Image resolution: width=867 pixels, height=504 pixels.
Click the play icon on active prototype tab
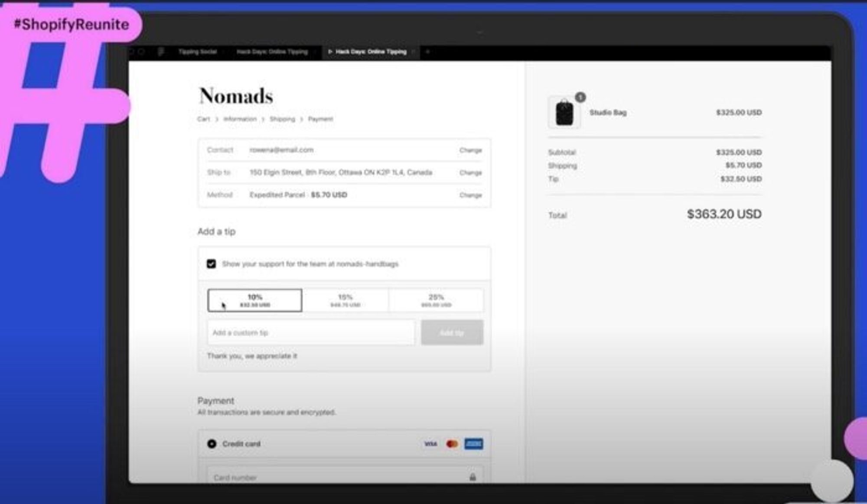pos(330,52)
